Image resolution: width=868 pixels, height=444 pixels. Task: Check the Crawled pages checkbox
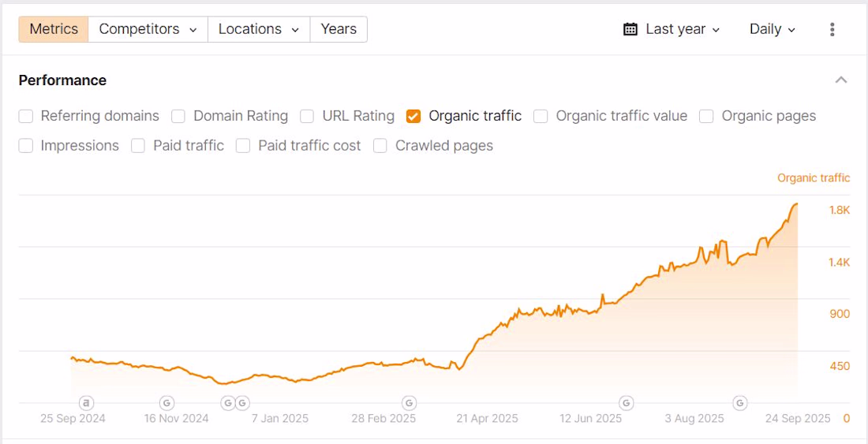[380, 146]
